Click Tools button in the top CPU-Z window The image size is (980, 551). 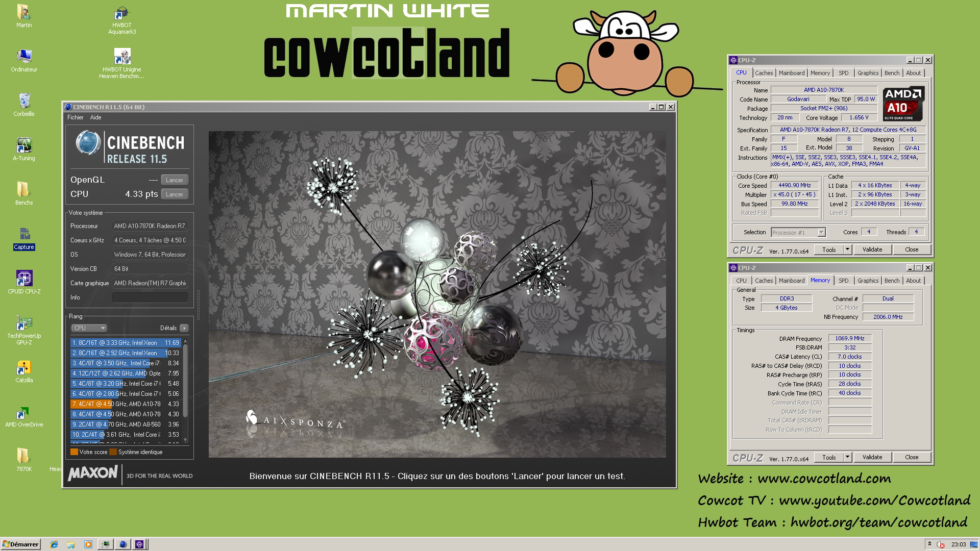tap(829, 249)
